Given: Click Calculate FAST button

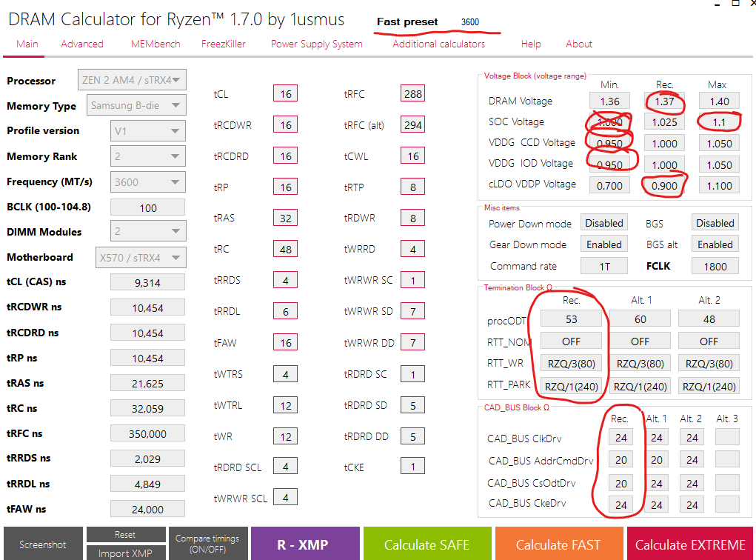Looking at the screenshot, I should [x=559, y=544].
